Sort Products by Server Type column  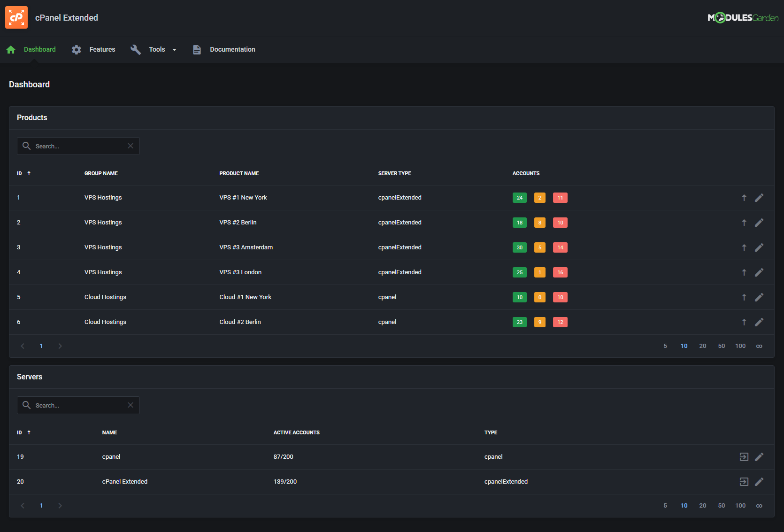pyautogui.click(x=394, y=173)
